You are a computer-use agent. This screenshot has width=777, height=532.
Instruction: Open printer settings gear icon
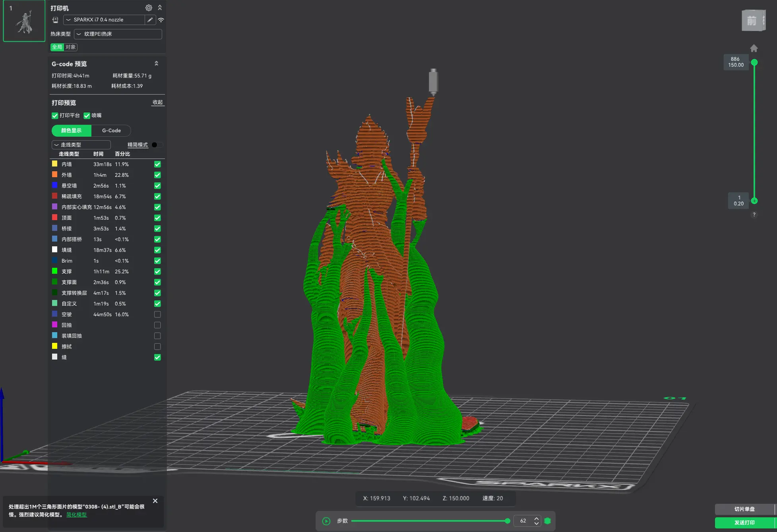pos(149,8)
